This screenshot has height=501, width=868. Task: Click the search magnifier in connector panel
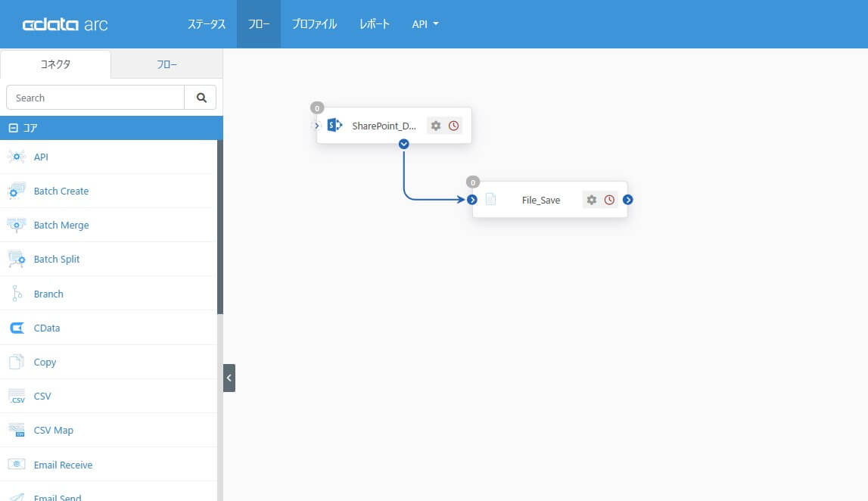(201, 97)
